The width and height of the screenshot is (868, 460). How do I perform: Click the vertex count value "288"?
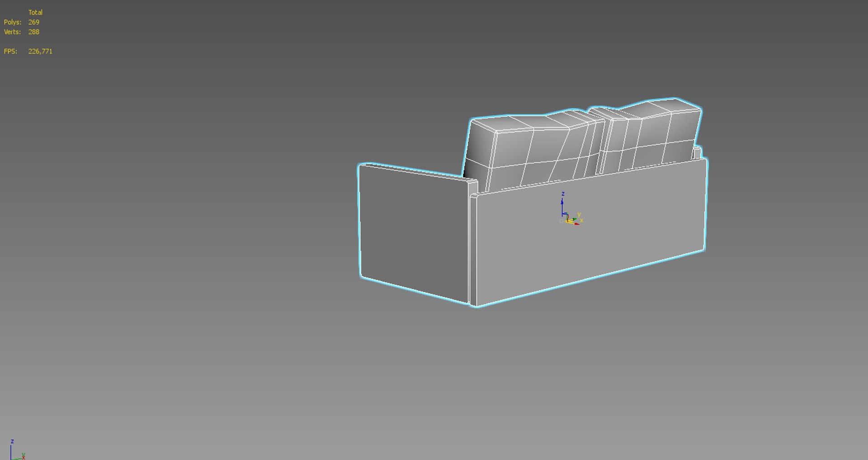click(x=34, y=32)
